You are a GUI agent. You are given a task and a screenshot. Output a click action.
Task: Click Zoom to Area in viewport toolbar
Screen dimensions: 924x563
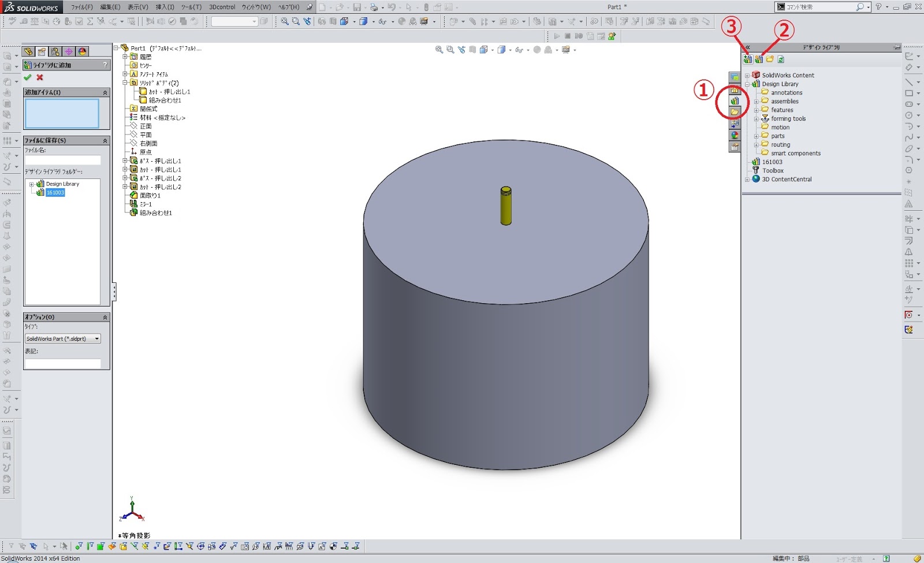click(450, 50)
